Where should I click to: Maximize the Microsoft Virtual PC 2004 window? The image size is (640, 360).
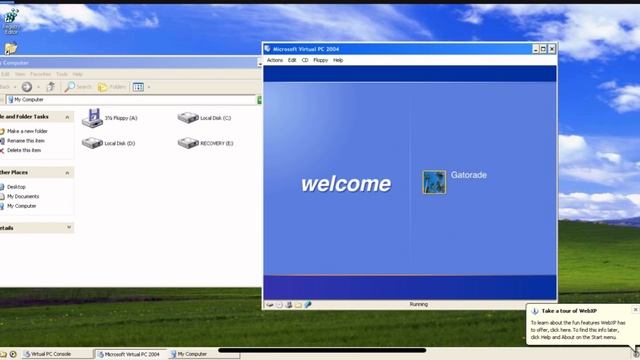[x=543, y=49]
